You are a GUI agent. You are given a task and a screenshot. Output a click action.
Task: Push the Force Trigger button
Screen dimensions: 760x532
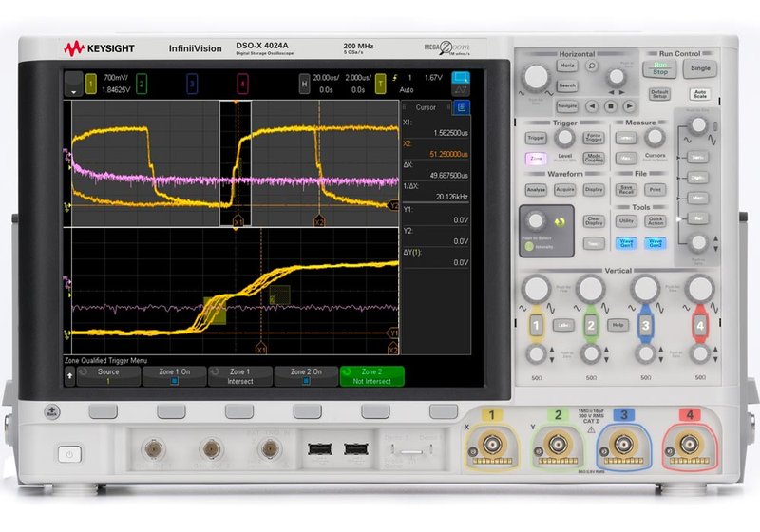point(594,138)
